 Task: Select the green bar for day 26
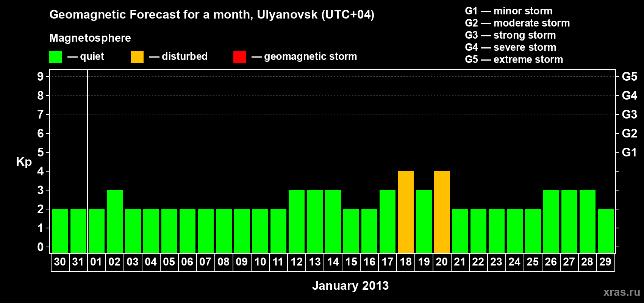551,222
